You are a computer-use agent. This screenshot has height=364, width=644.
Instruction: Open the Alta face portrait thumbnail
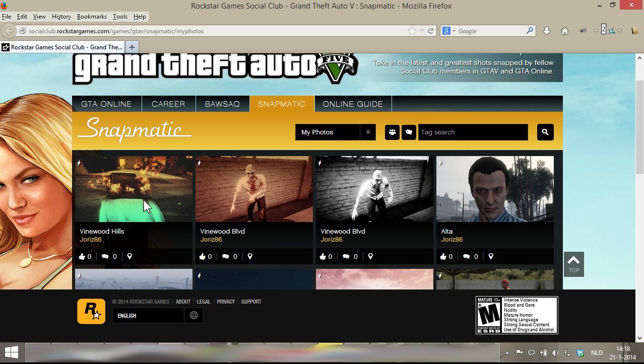point(495,189)
